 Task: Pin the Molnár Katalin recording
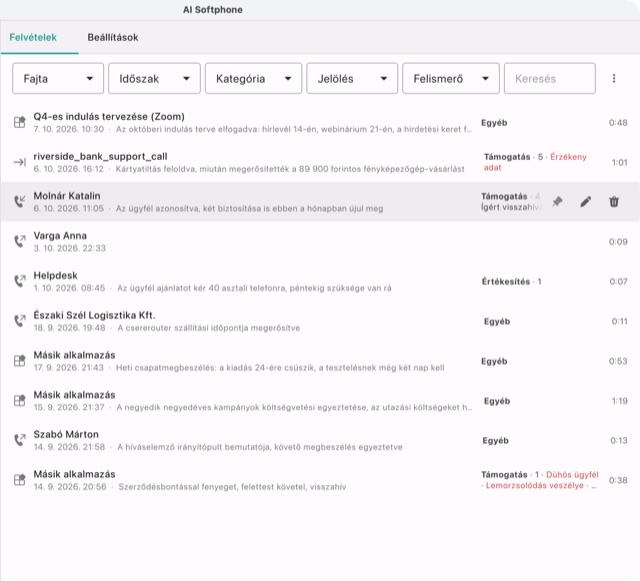[x=557, y=201]
